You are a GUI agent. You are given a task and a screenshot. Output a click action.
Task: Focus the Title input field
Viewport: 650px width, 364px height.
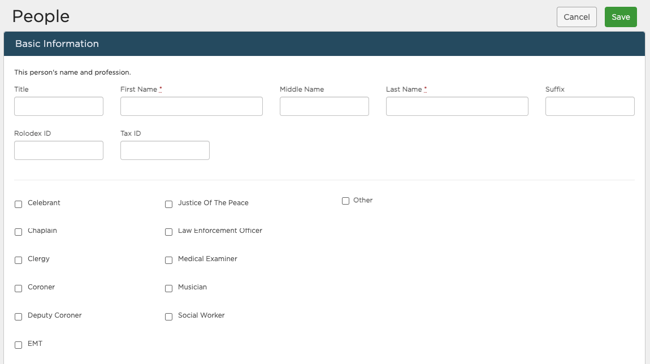tap(59, 106)
